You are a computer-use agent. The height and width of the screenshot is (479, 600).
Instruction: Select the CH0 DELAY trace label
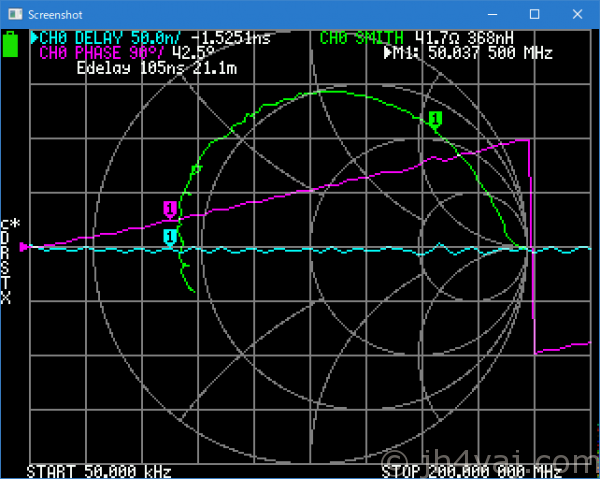coord(80,38)
